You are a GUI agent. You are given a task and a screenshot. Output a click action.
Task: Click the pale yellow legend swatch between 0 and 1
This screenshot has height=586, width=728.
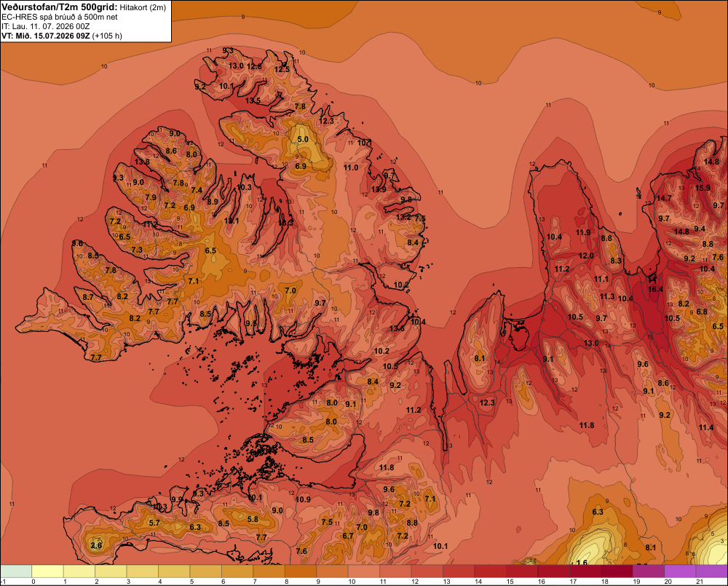click(x=48, y=571)
